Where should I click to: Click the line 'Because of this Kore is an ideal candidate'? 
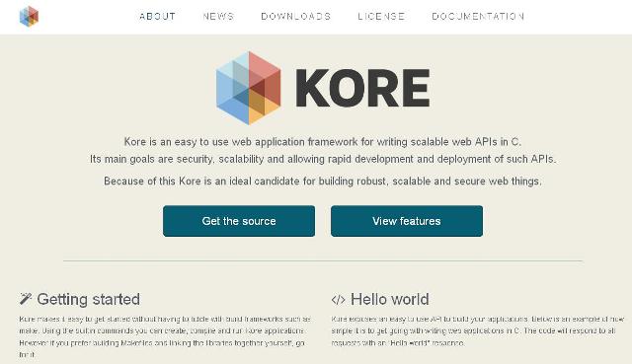(x=323, y=182)
